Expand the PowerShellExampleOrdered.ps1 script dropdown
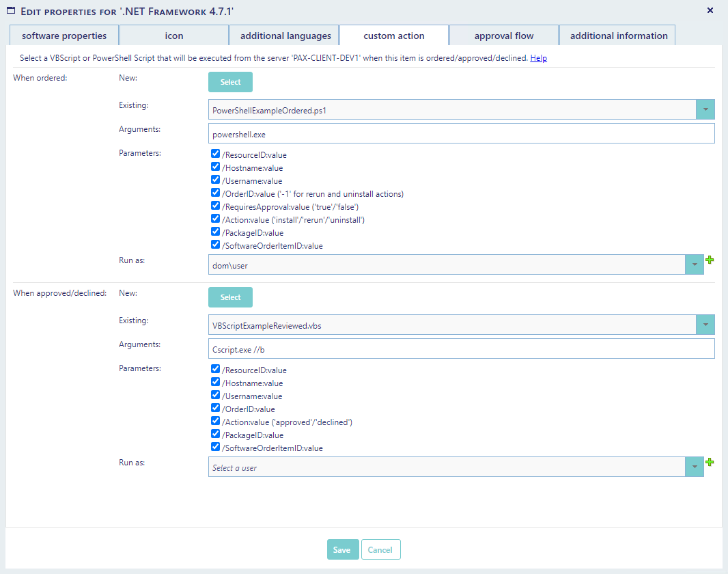 point(705,109)
